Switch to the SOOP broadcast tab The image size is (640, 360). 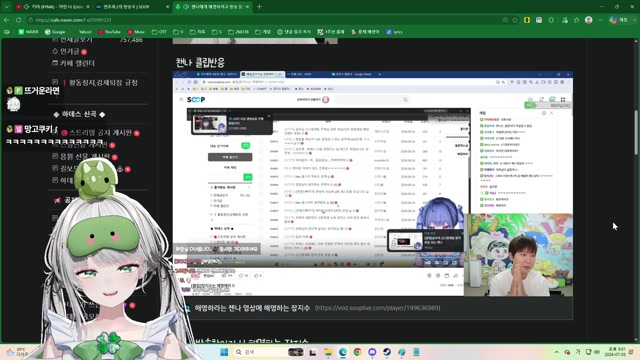click(131, 7)
